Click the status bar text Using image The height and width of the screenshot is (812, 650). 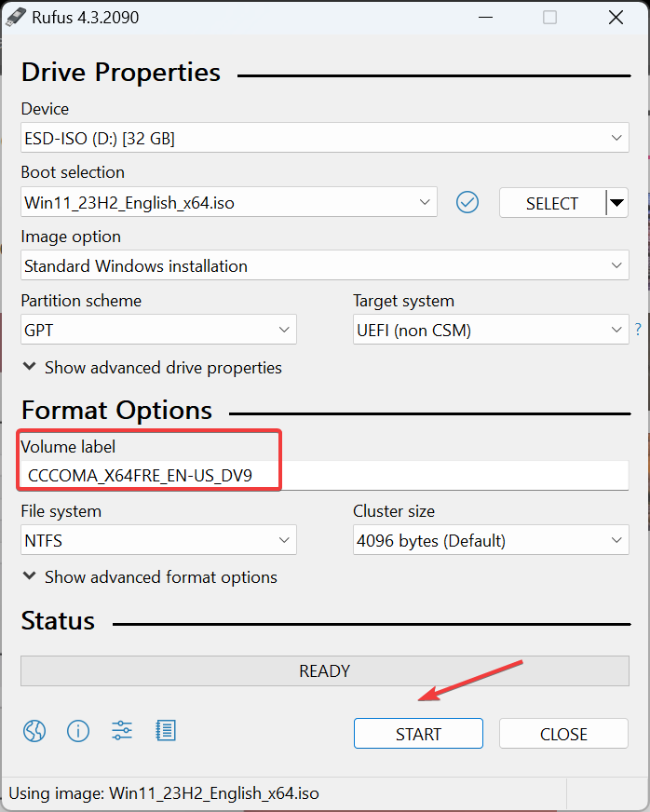[x=164, y=793]
